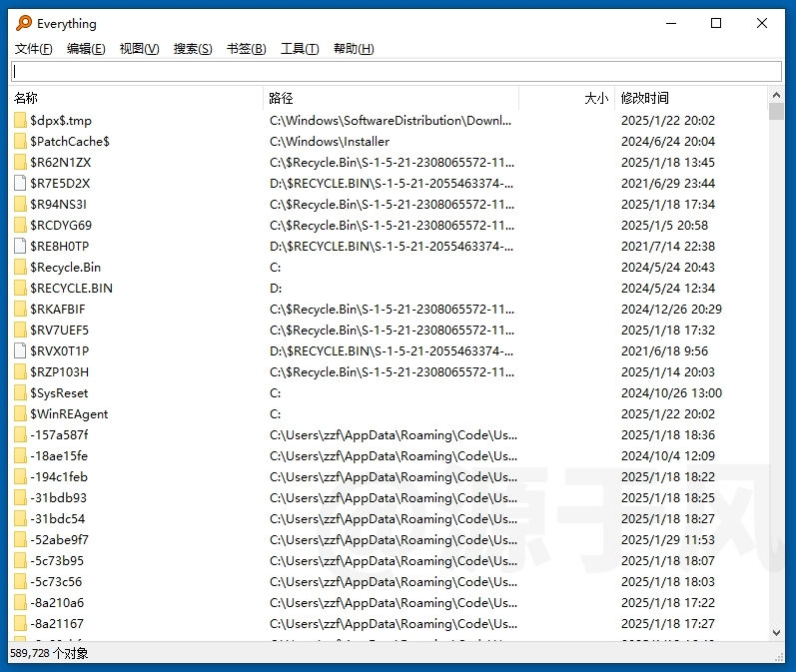Click folder icon of -8a21167

pyautogui.click(x=20, y=624)
